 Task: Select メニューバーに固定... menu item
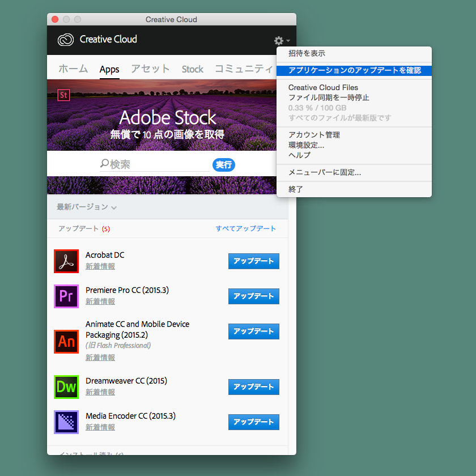click(354, 172)
